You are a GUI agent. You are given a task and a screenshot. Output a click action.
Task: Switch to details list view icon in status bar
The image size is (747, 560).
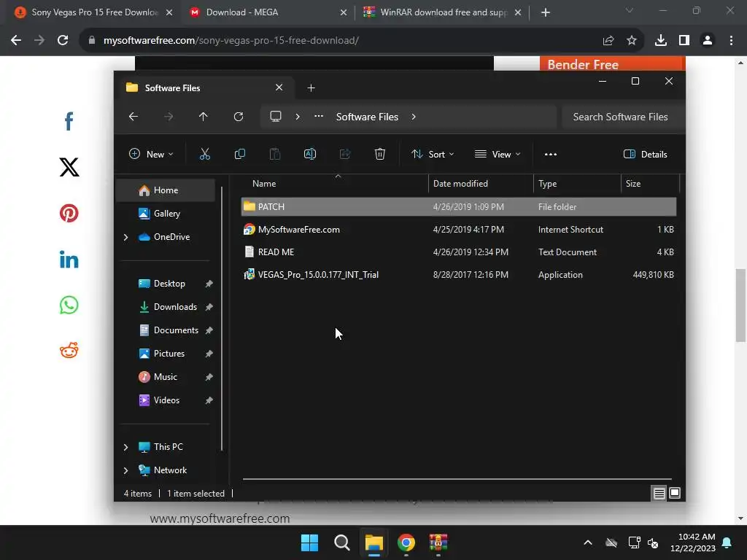coord(659,494)
